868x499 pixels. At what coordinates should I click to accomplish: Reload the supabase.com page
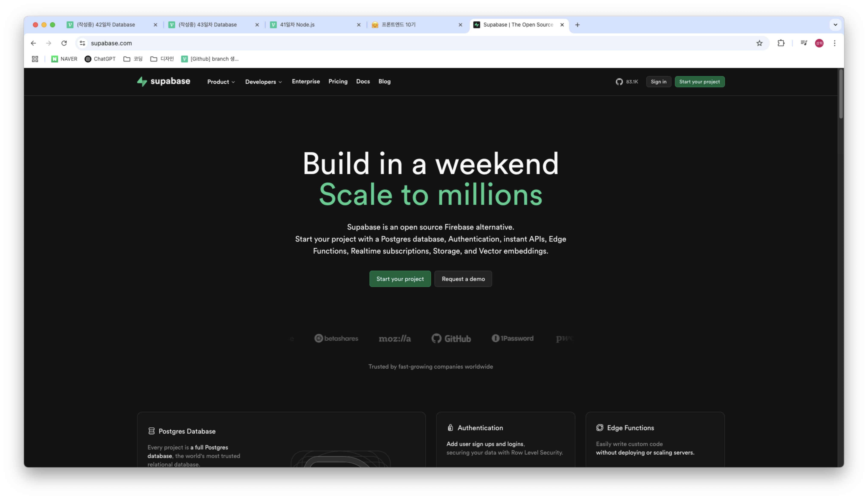click(x=64, y=43)
